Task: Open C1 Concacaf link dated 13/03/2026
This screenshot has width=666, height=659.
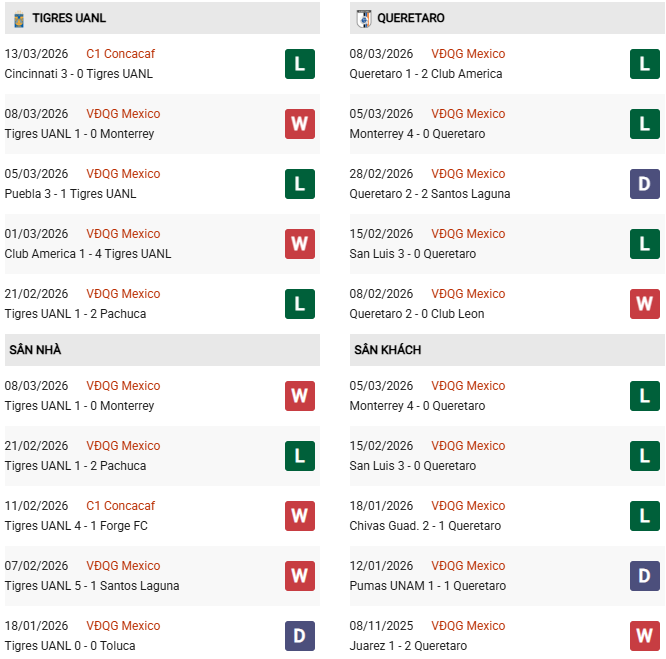Action: click(120, 54)
